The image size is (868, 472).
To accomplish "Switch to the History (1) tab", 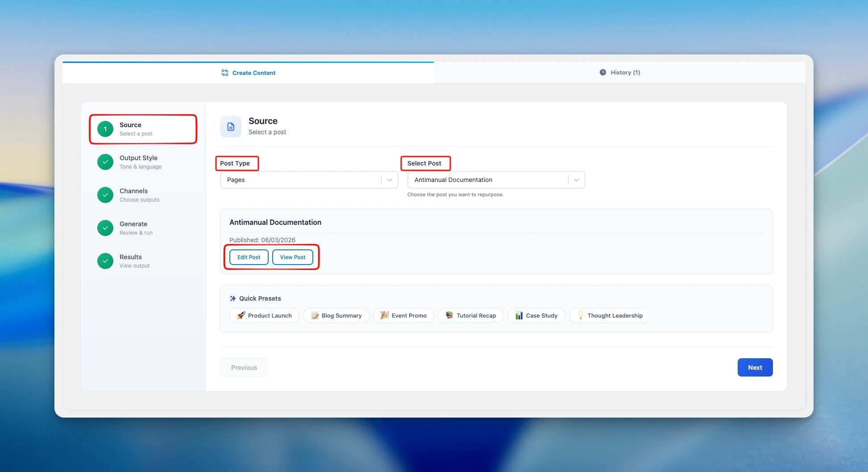I will coord(620,72).
